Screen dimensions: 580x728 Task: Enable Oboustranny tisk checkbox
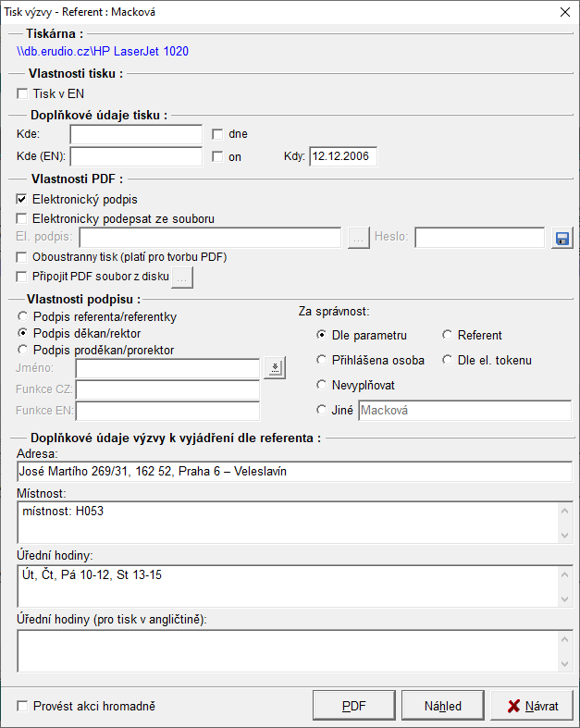[21, 257]
